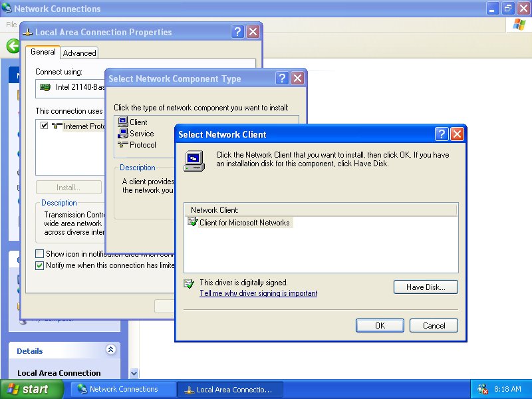This screenshot has width=532, height=399.
Task: Enable Show icon in notification area
Action: point(39,253)
